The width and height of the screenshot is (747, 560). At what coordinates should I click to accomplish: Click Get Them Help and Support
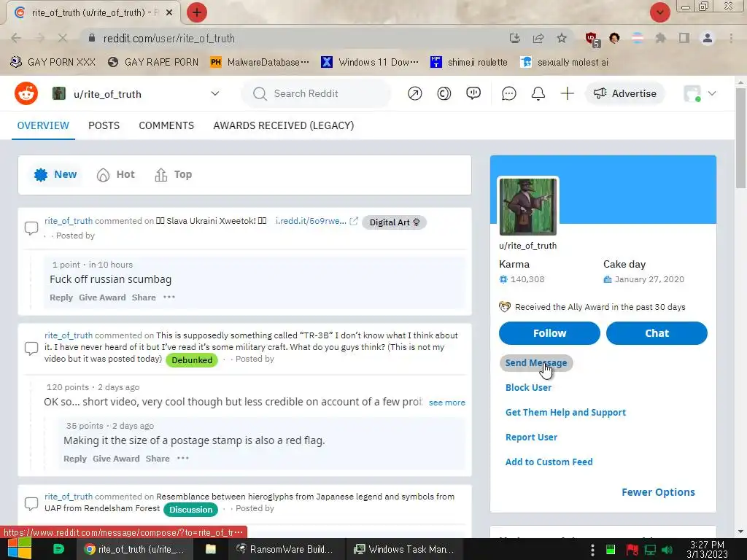565,412
